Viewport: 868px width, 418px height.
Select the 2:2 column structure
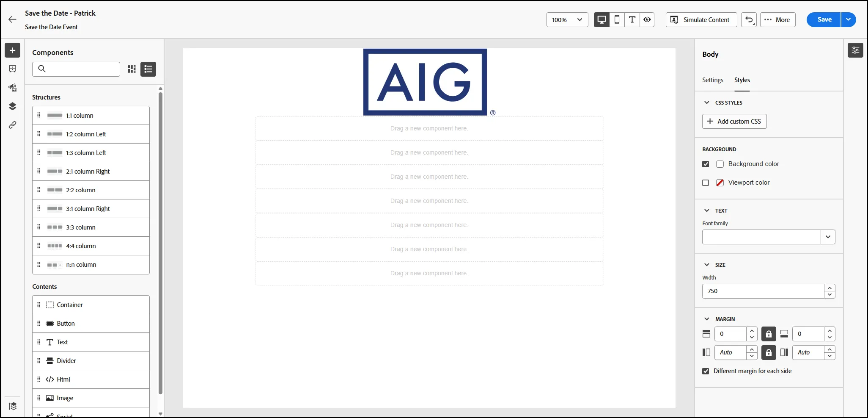coord(91,190)
